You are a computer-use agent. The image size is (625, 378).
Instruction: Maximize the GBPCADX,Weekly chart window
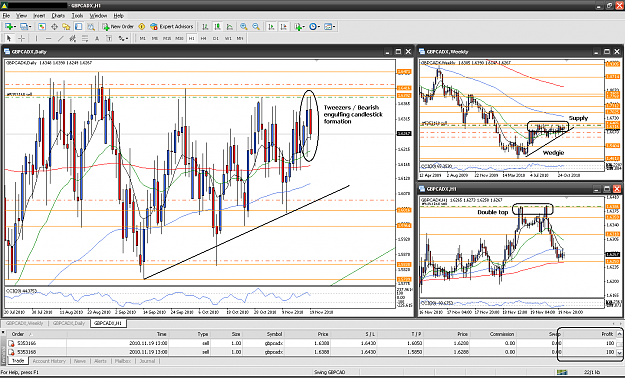(607, 52)
